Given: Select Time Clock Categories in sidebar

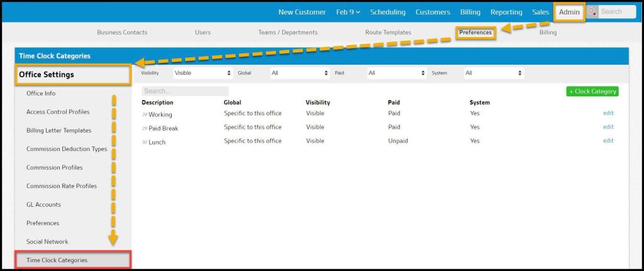Looking at the screenshot, I should pos(57,260).
